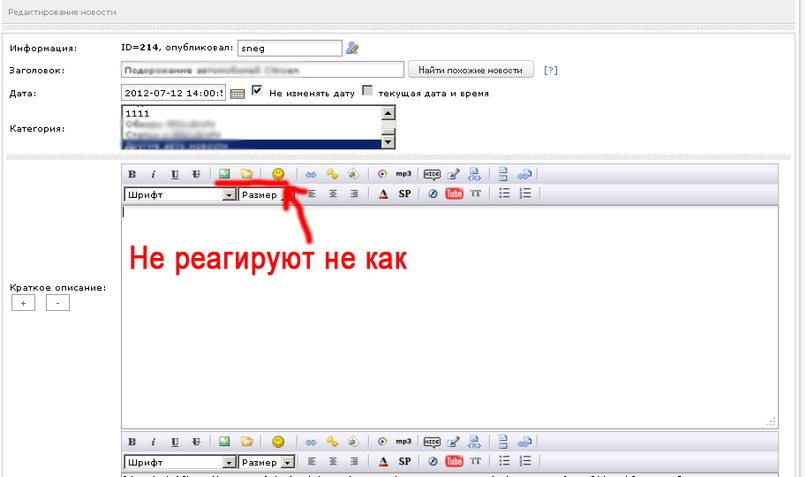Image resolution: width=807 pixels, height=477 pixels.
Task: Toggle strikethrough in the short description toolbar
Action: click(196, 174)
